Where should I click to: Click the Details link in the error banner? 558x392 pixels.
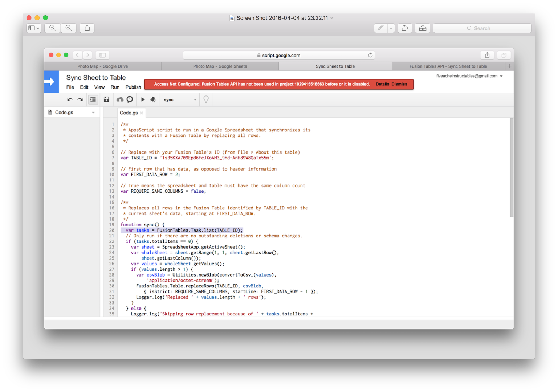[382, 84]
